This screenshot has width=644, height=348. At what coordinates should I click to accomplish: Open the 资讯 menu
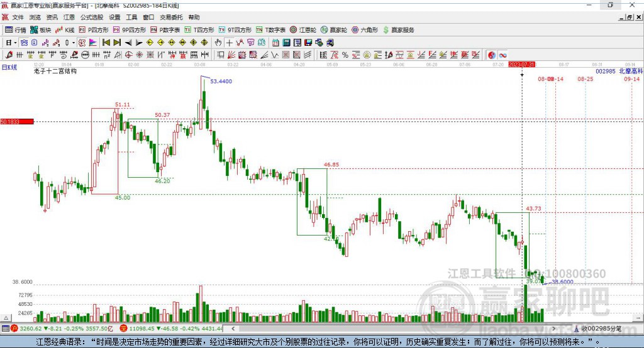click(x=52, y=17)
